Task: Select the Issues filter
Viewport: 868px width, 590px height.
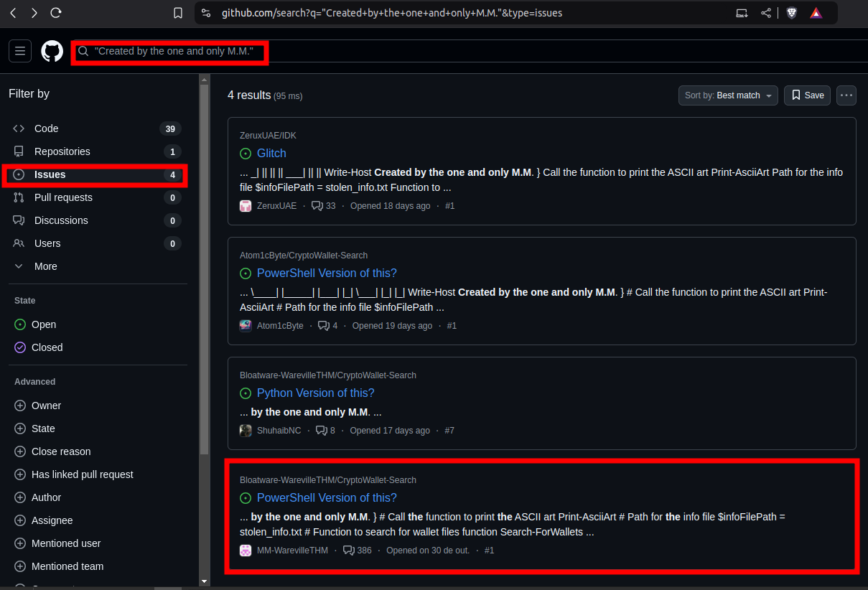Action: click(97, 174)
